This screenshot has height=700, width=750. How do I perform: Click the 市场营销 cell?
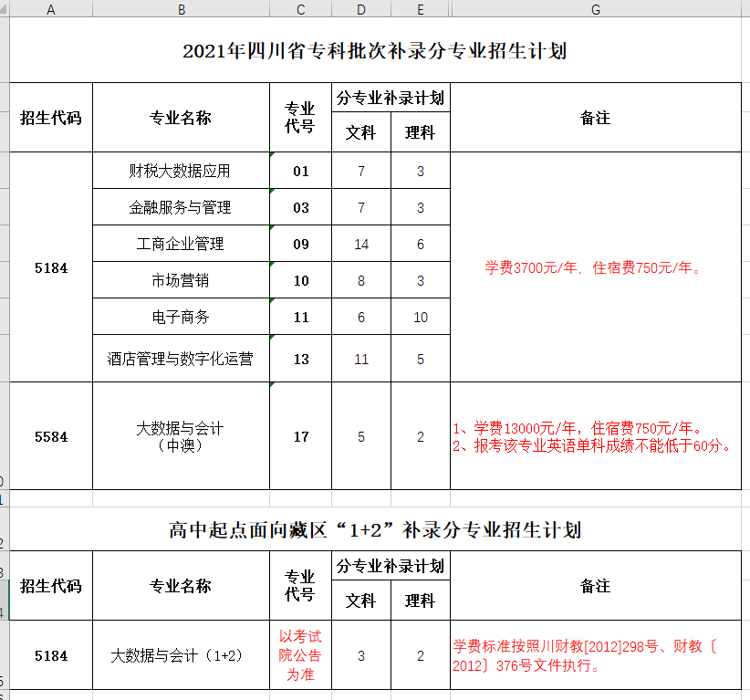(181, 280)
